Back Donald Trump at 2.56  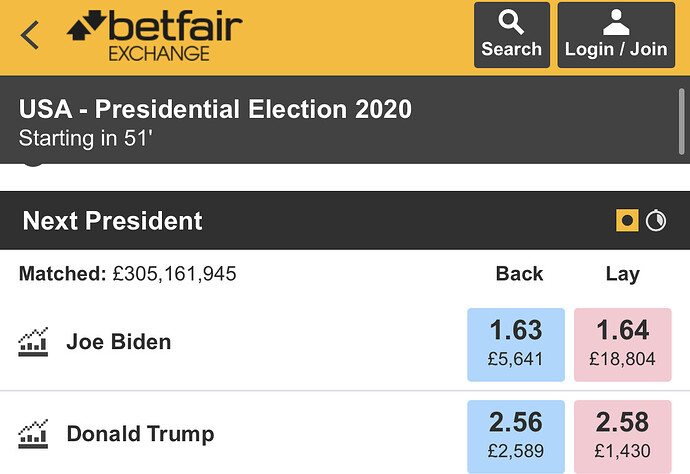516,436
